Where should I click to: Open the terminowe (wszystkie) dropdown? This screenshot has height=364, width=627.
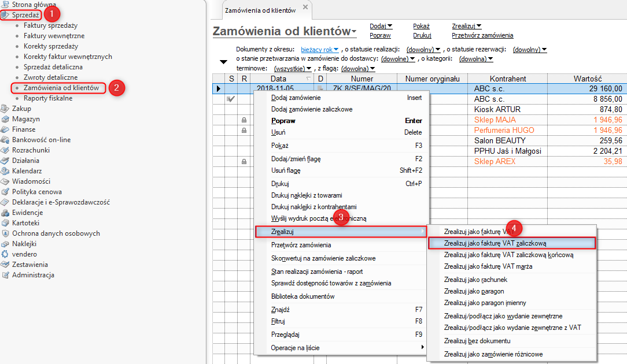click(x=293, y=69)
